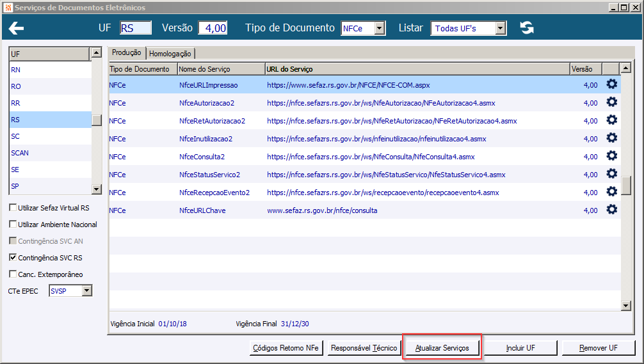Image resolution: width=644 pixels, height=364 pixels.
Task: Switch to the Produção tab
Action: (126, 52)
